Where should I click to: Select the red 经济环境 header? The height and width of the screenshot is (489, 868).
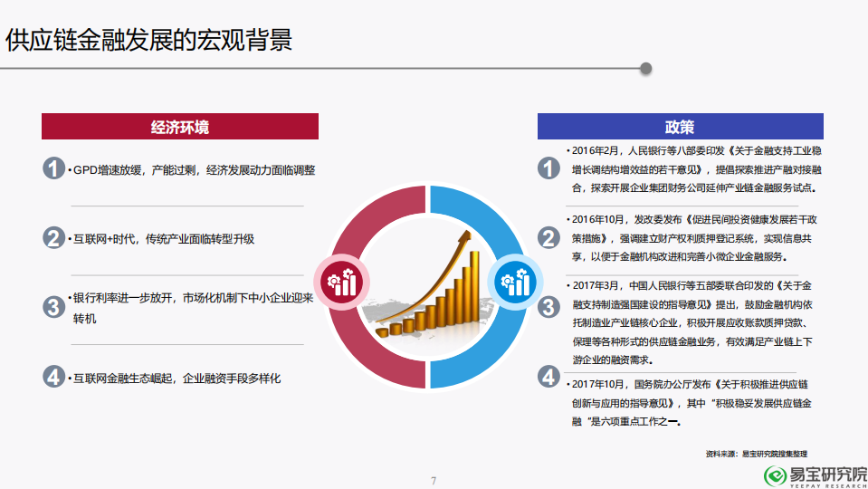click(180, 126)
